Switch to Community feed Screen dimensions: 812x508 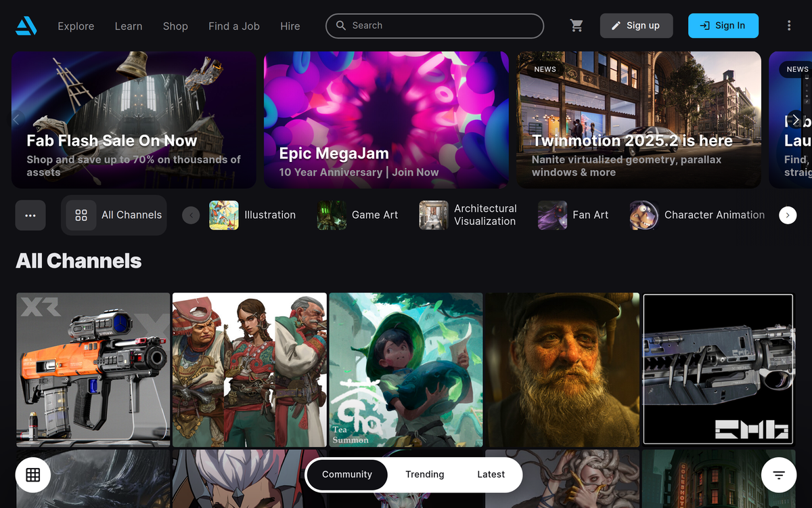click(347, 475)
